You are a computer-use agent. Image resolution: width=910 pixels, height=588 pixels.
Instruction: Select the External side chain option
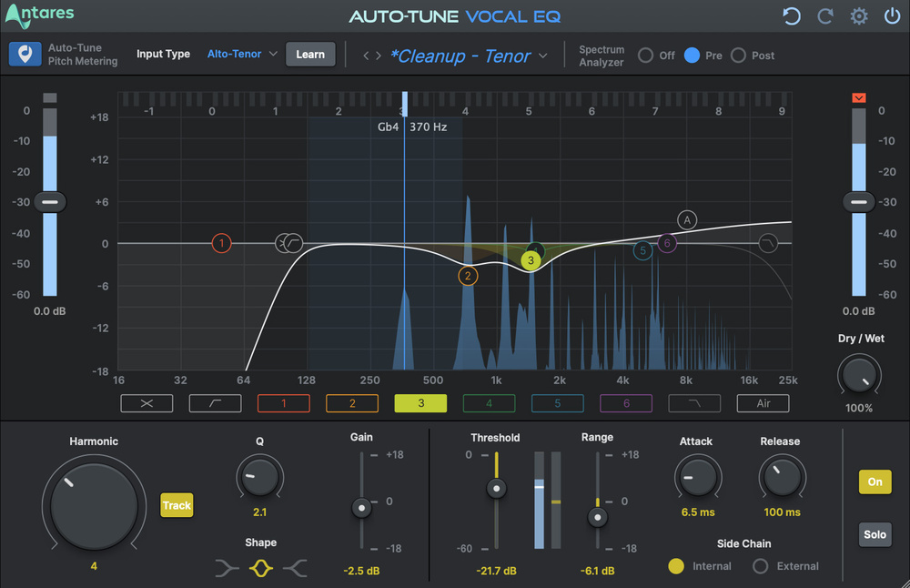tap(761, 565)
